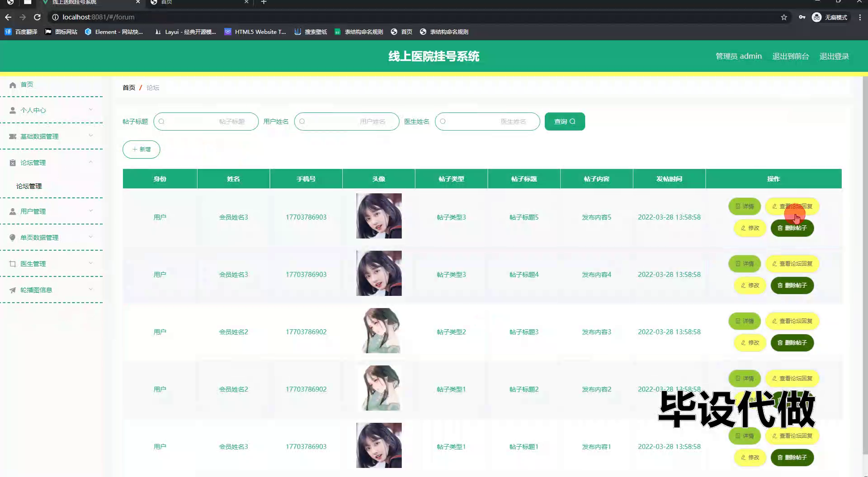The width and height of the screenshot is (868, 477).
Task: Click the 查询 search button
Action: (x=565, y=122)
